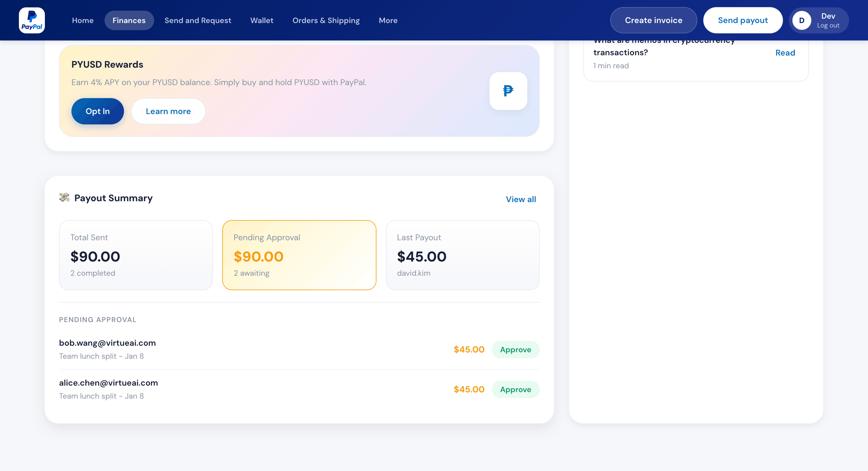View all payouts
The image size is (868, 471).
[521, 199]
